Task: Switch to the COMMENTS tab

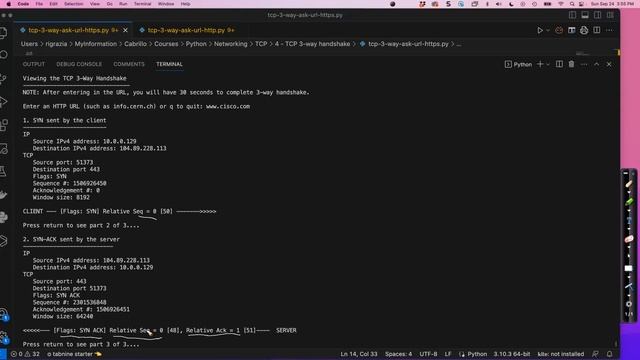Action: click(129, 64)
